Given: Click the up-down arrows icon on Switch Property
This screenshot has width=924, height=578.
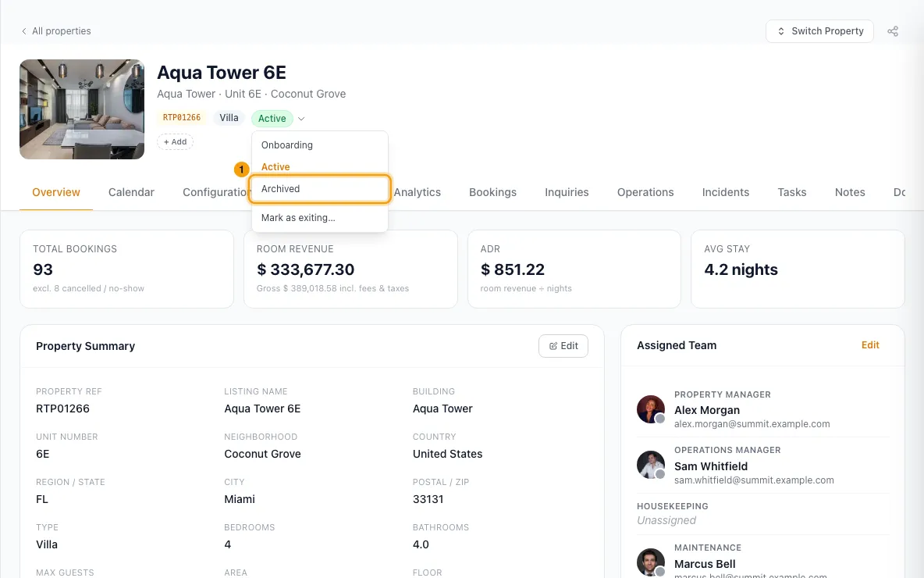Looking at the screenshot, I should tap(781, 31).
